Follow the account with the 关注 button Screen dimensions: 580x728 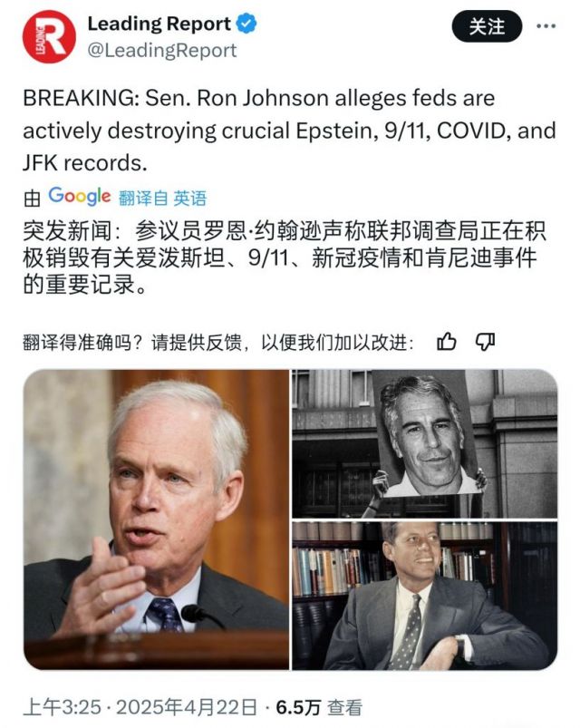pyautogui.click(x=487, y=26)
